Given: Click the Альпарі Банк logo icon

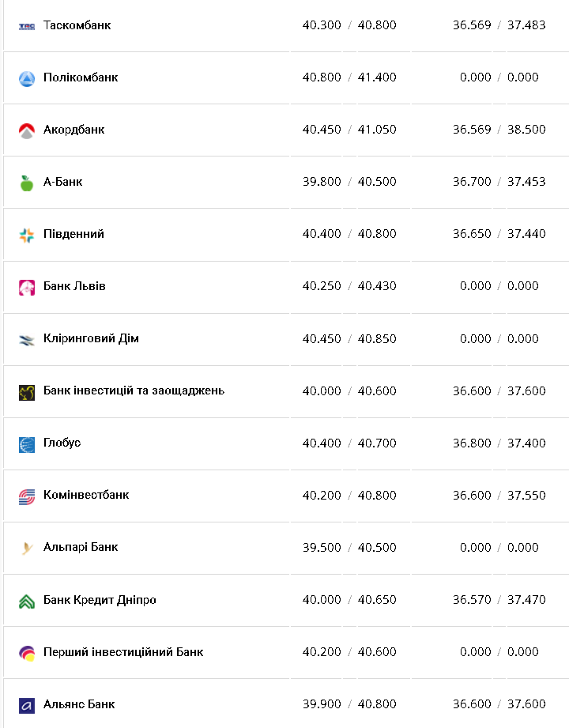Looking at the screenshot, I should pyautogui.click(x=27, y=549).
